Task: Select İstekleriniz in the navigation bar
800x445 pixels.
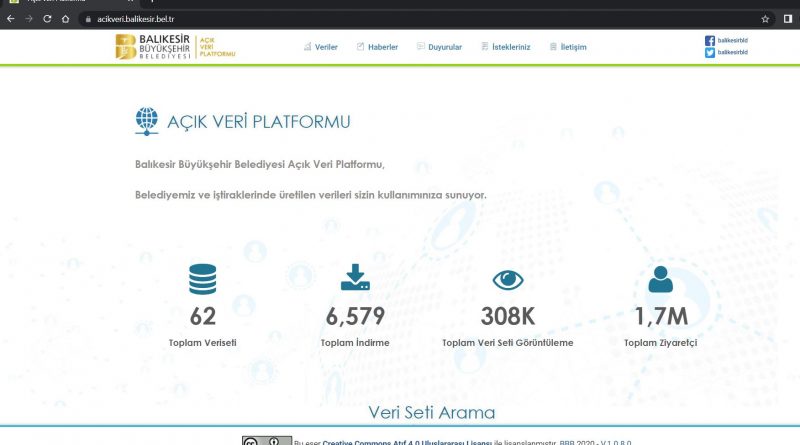Action: (505, 47)
